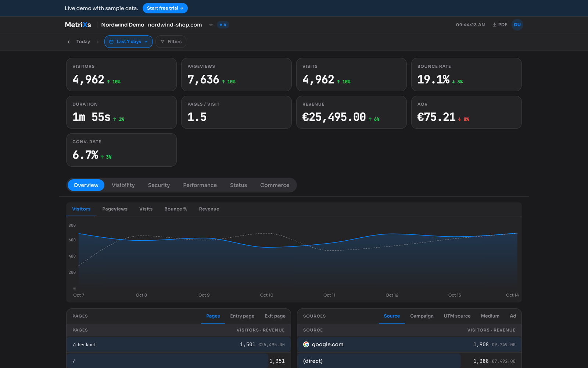Click the Bounce Rate 19.1% card
This screenshot has width=588, height=368.
click(466, 74)
